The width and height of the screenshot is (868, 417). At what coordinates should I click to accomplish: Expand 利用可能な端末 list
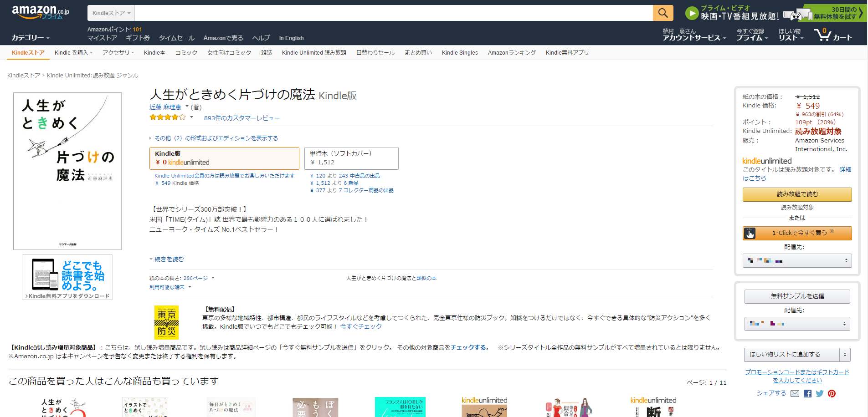pyautogui.click(x=170, y=287)
